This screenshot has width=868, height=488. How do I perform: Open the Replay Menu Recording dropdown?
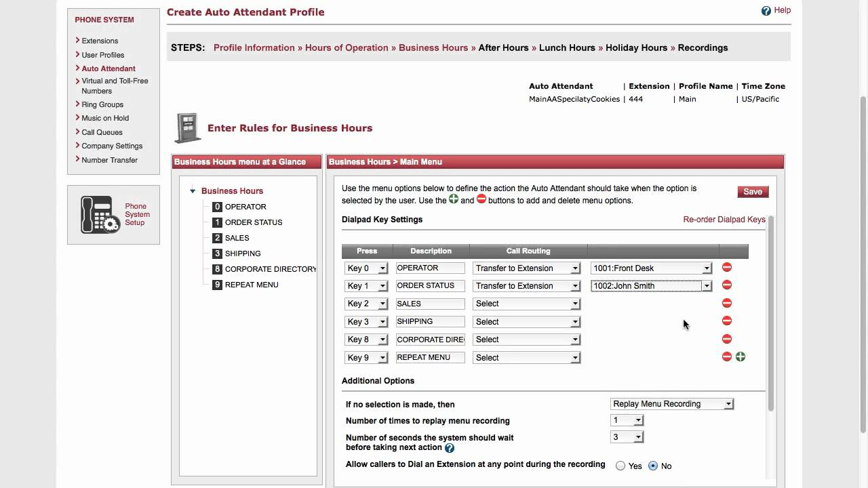pos(672,404)
